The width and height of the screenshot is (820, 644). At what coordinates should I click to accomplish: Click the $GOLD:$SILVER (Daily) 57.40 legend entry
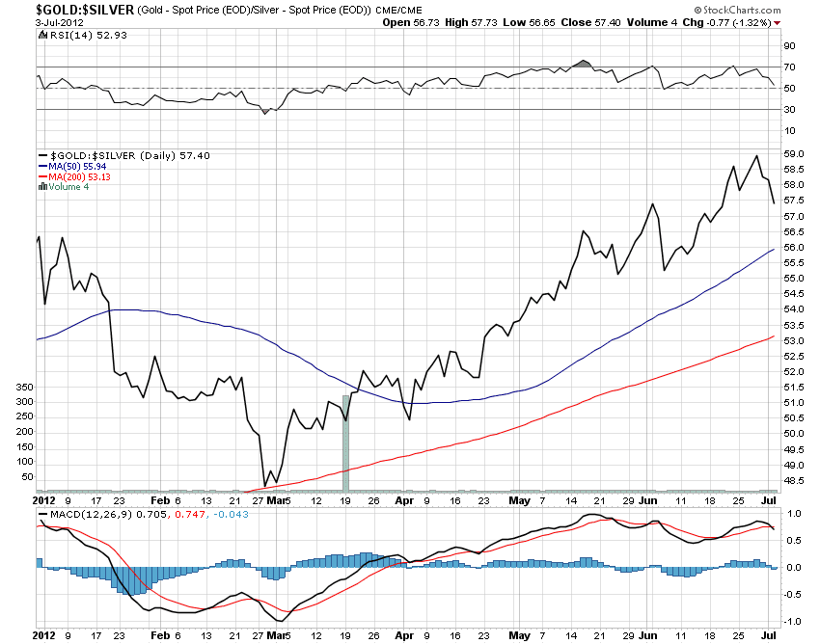pos(129,156)
